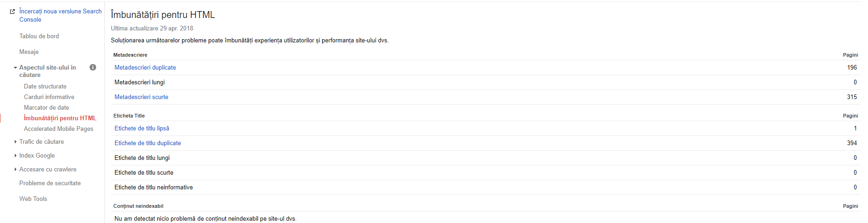Expand the Accesare cu crawlere section
The width and height of the screenshot is (868, 223).
(x=15, y=170)
